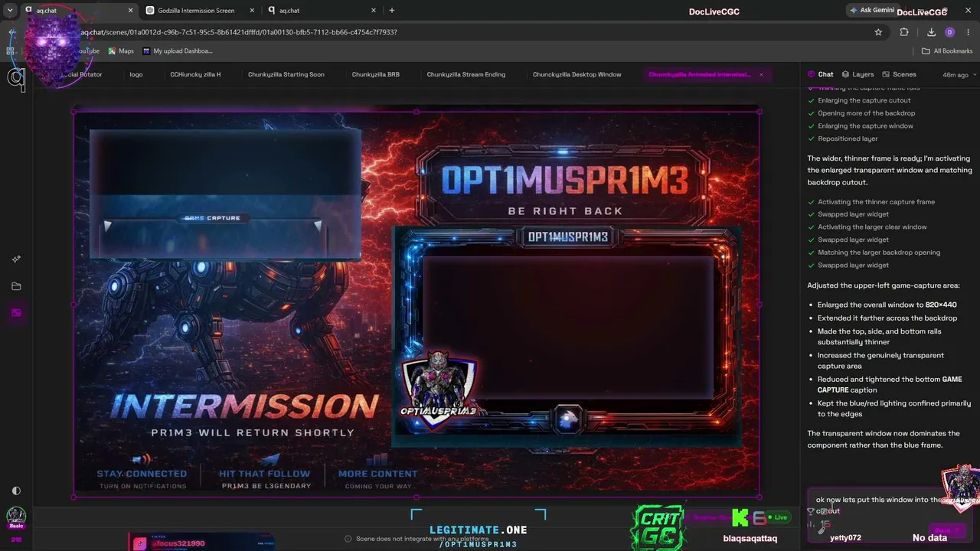Screen dimensions: 980x551
Task: Open the browser Extensions puzzle icon
Action: (x=904, y=32)
